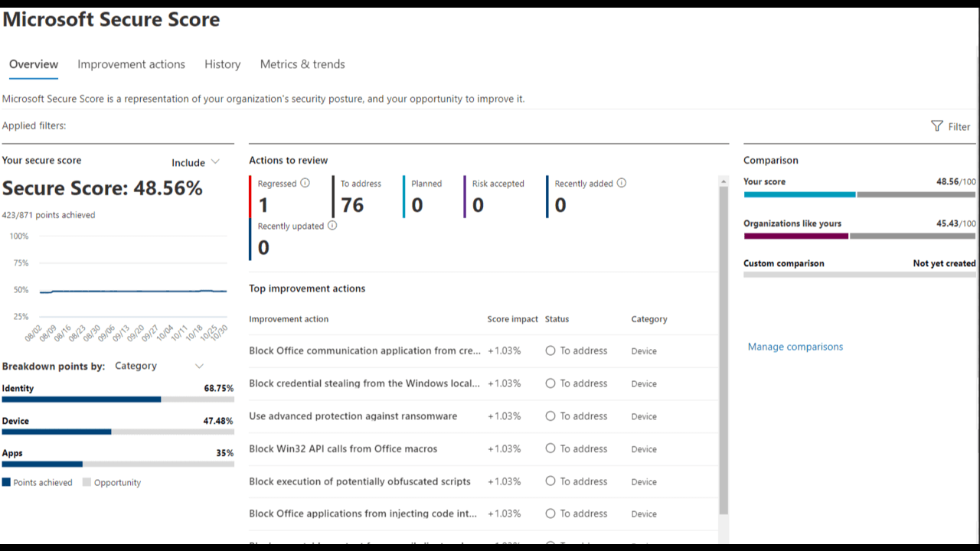Screen dimensions: 980x551
Task: Switch to the Improvement actions tab
Action: 131,64
